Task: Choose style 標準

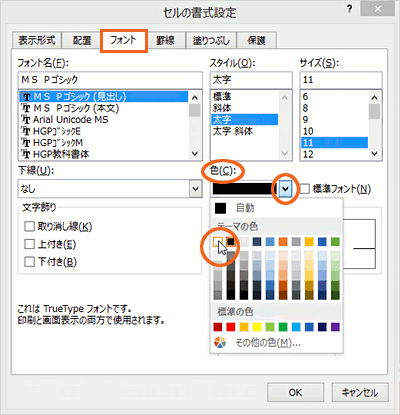Action: (244, 97)
